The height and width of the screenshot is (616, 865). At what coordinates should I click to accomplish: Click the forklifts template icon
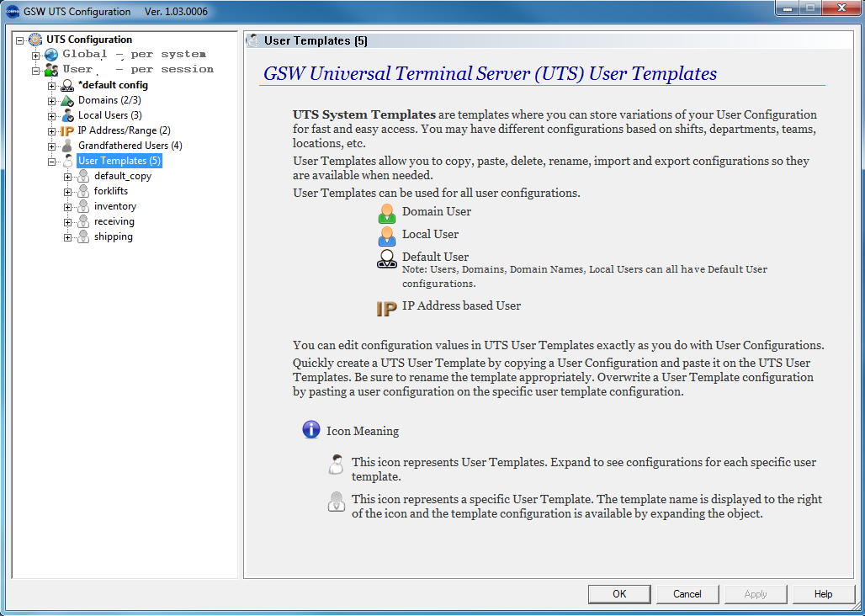tap(83, 191)
